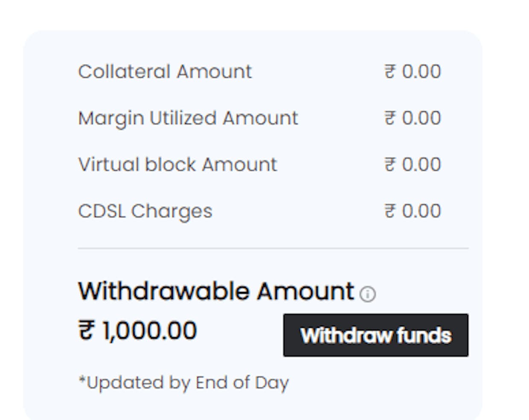Click the rupee symbol in Margin Utilized row
This screenshot has width=529, height=420.
(x=390, y=118)
